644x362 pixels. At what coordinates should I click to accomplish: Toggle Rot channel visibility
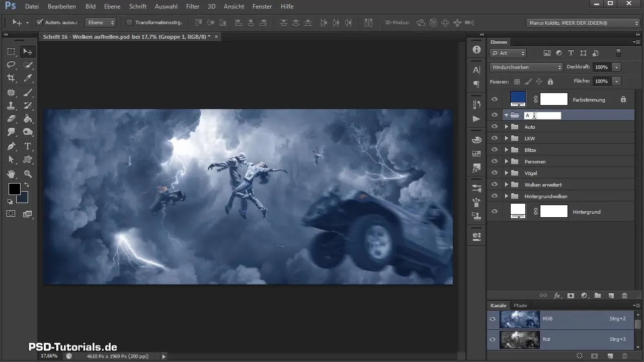click(x=493, y=339)
